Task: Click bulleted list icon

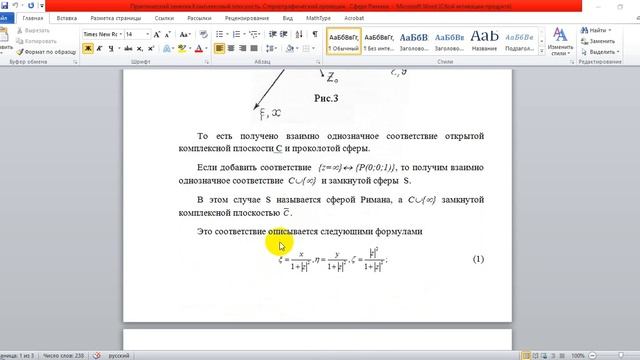Action: (220, 34)
